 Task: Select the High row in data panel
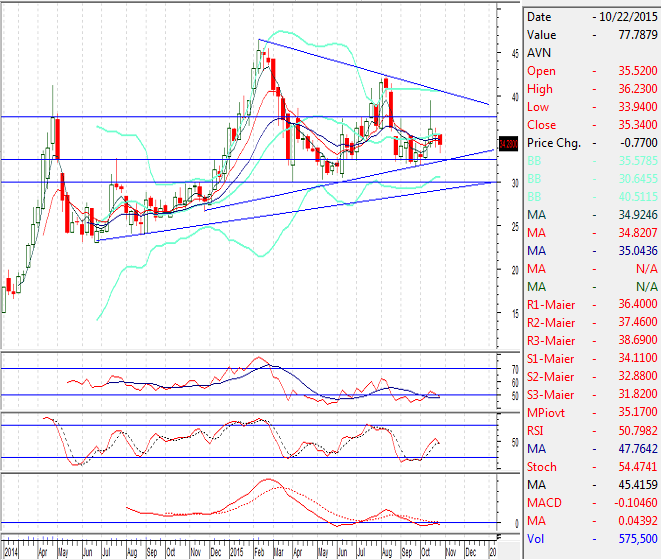point(590,89)
